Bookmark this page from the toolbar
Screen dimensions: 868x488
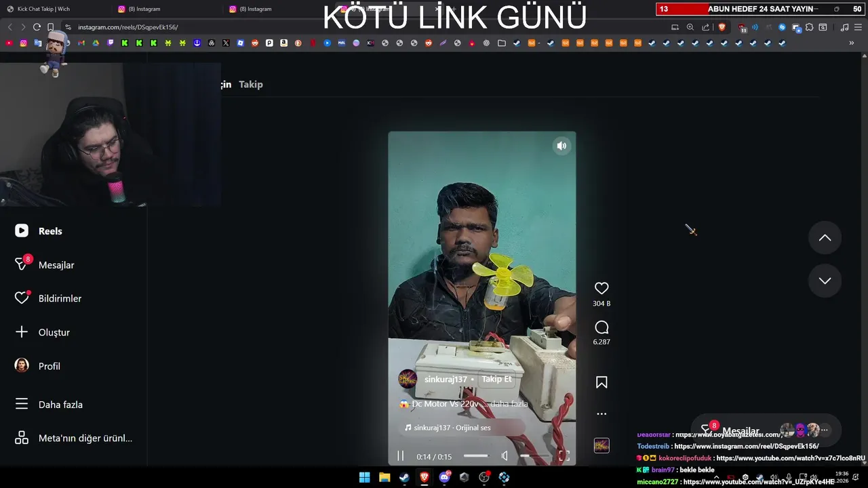(x=50, y=27)
